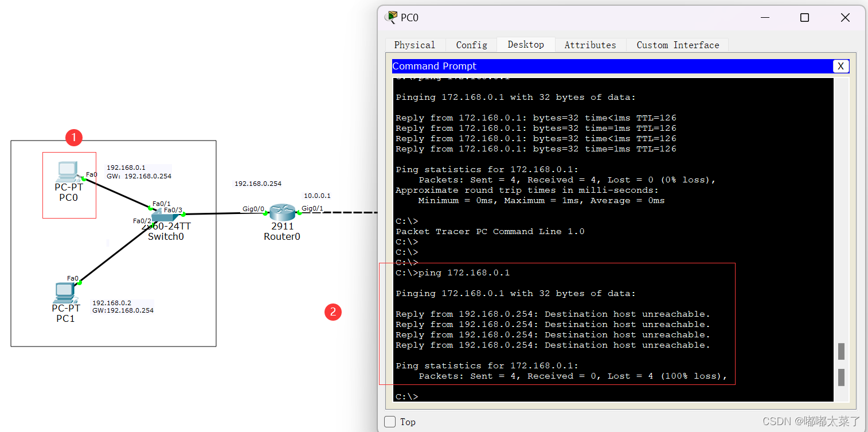Click the Router0 2911 router icon

click(x=282, y=213)
